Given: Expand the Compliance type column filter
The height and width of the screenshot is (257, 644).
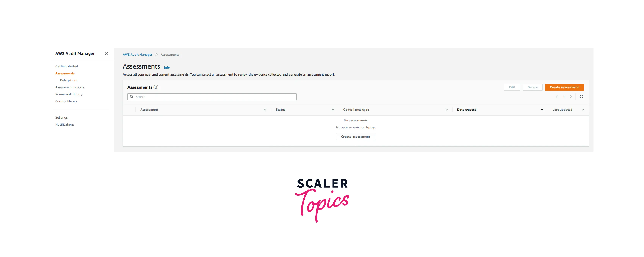Looking at the screenshot, I should click(x=447, y=110).
